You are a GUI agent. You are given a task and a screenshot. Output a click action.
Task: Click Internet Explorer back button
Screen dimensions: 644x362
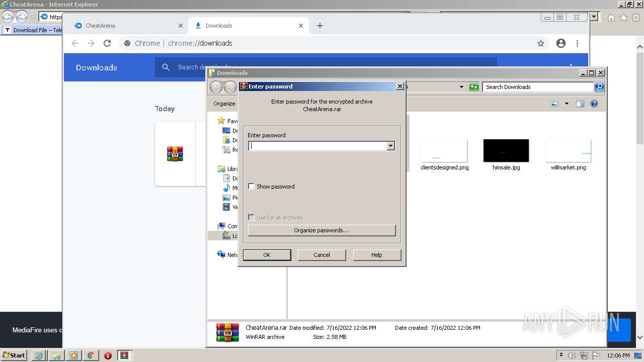pyautogui.click(x=8, y=17)
